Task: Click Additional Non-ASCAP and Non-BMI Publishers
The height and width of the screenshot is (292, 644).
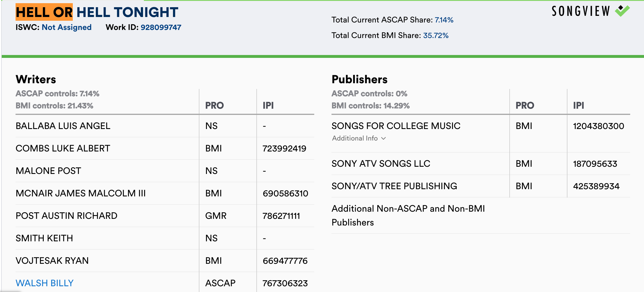Action: [408, 215]
